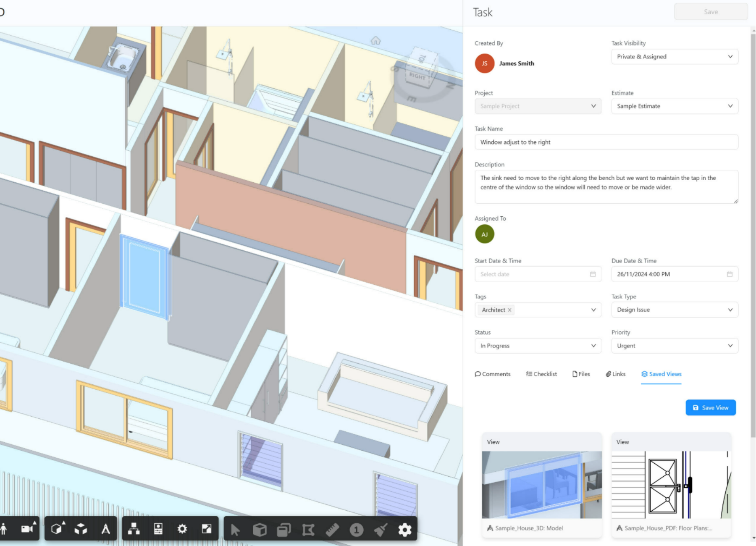The height and width of the screenshot is (546, 756).
Task: Open the camera views tool
Action: 28,528
